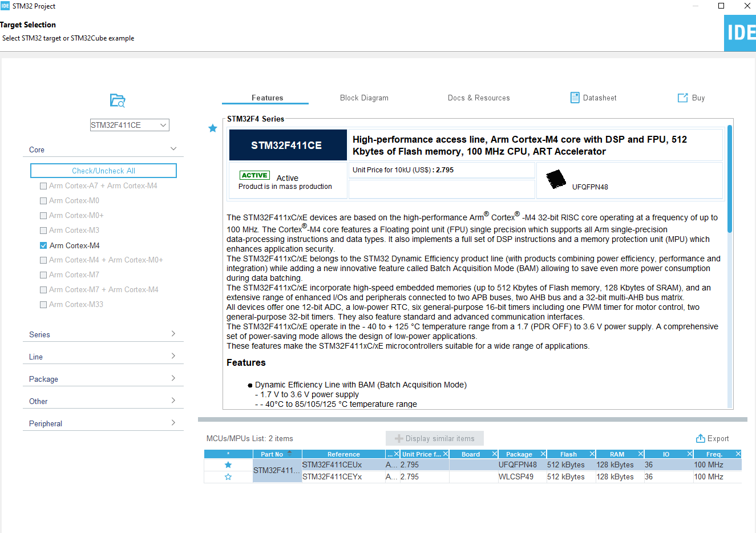Viewport: 756px width, 533px height.
Task: Toggle Arm Cortex-M3 checkbox
Action: 43,231
